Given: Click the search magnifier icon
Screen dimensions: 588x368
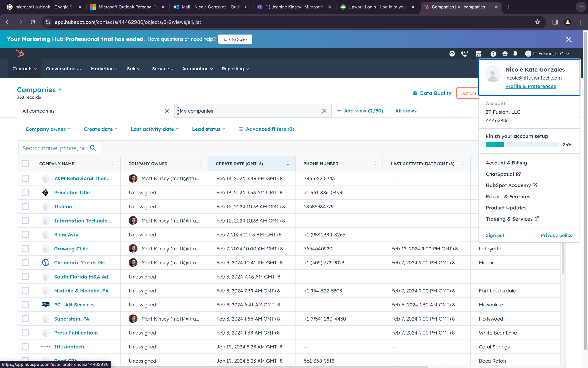Looking at the screenshot, I should [93, 148].
